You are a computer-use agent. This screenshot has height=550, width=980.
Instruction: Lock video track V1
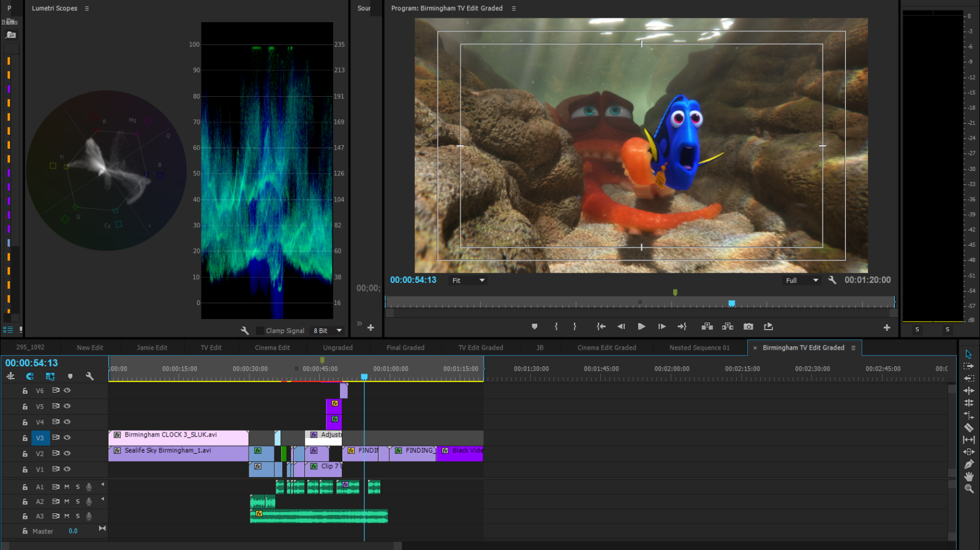(x=25, y=470)
